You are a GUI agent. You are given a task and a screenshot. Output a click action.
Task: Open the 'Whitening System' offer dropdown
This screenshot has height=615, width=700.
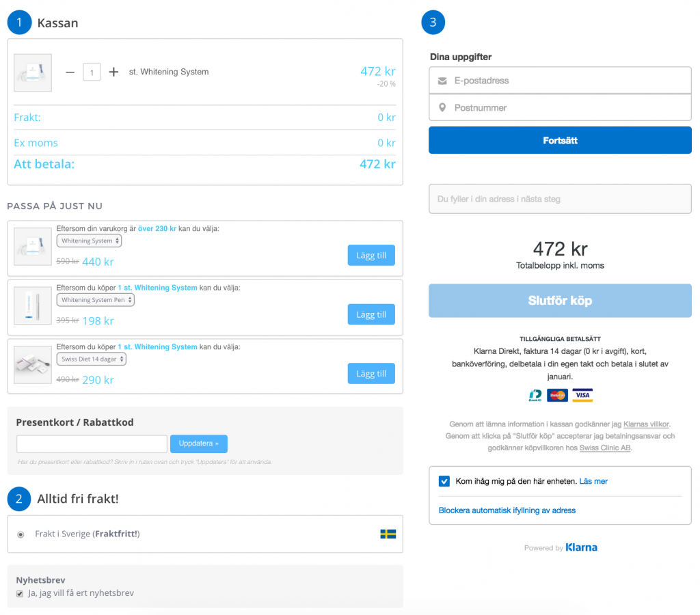(x=89, y=241)
